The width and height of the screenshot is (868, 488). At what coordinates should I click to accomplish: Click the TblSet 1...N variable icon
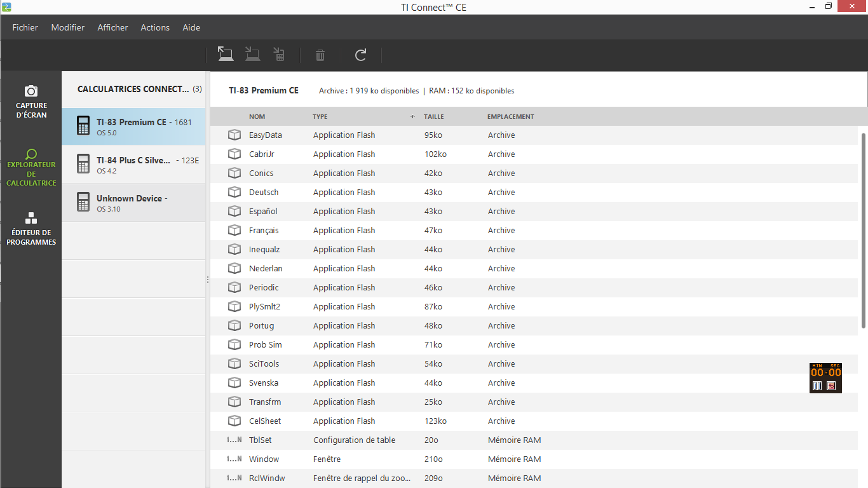(234, 440)
